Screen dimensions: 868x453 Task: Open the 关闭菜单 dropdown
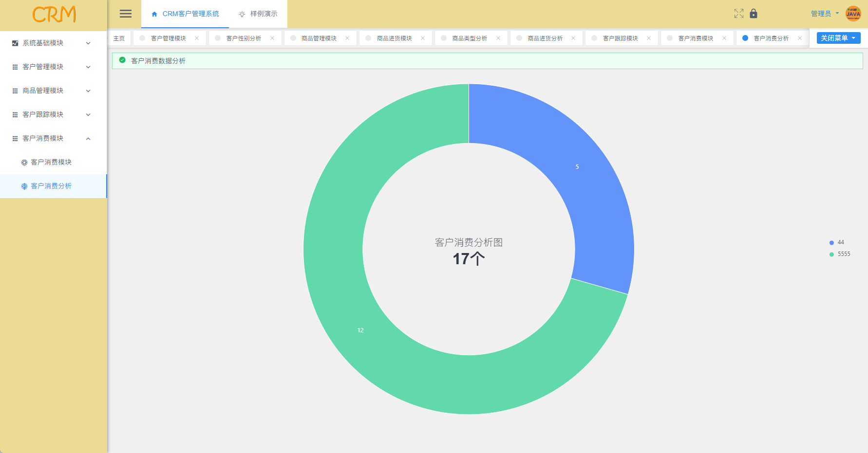(838, 38)
